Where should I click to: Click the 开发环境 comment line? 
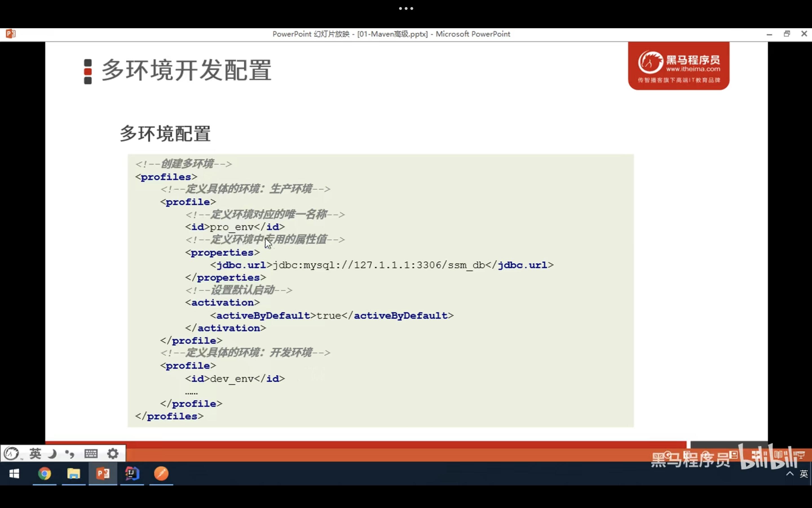point(245,353)
